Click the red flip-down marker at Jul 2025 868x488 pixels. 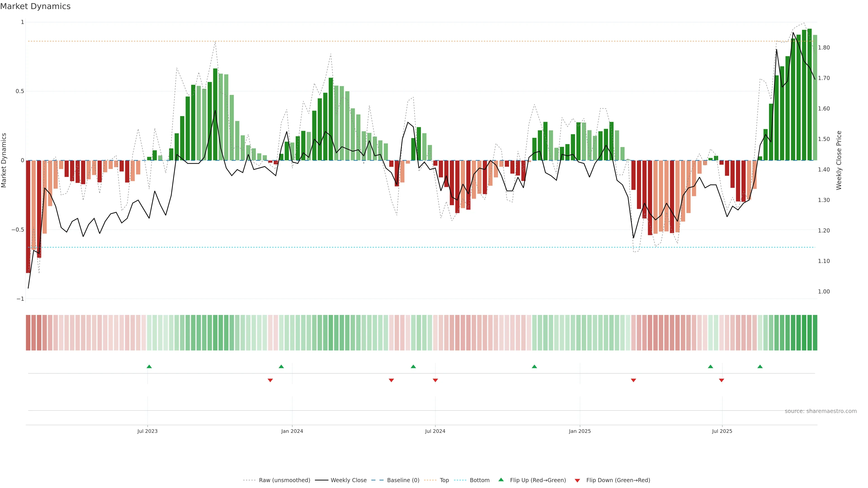click(x=722, y=380)
